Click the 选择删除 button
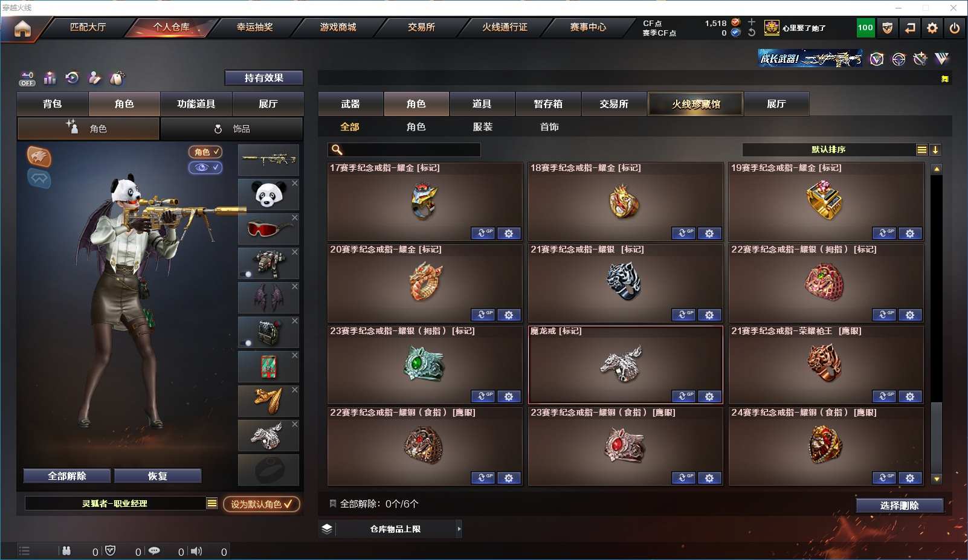Image resolution: width=968 pixels, height=560 pixels. point(899,506)
